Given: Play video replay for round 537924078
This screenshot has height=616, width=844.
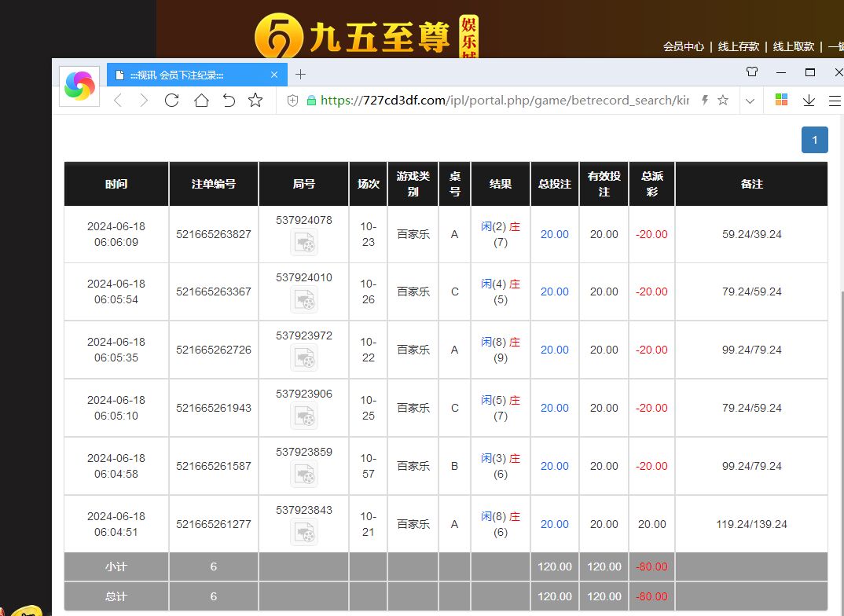Looking at the screenshot, I should pyautogui.click(x=304, y=243).
